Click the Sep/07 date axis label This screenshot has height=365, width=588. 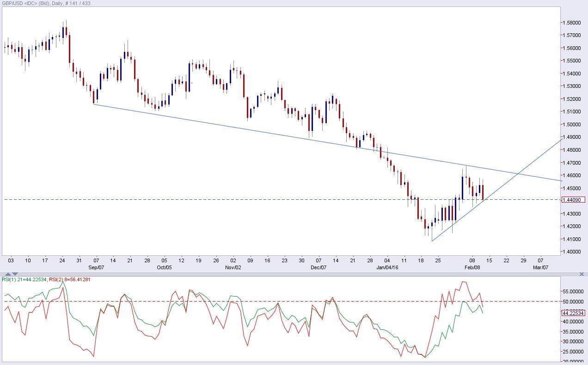pyautogui.click(x=96, y=267)
